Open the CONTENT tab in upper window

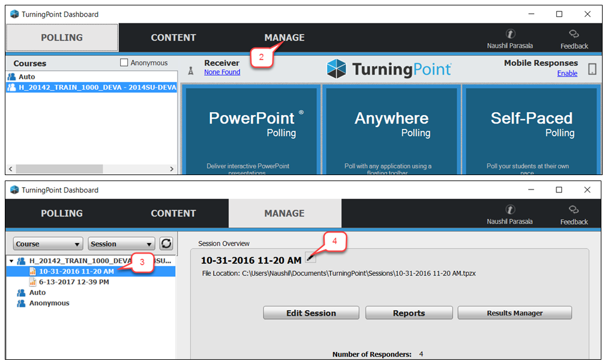[x=173, y=37]
